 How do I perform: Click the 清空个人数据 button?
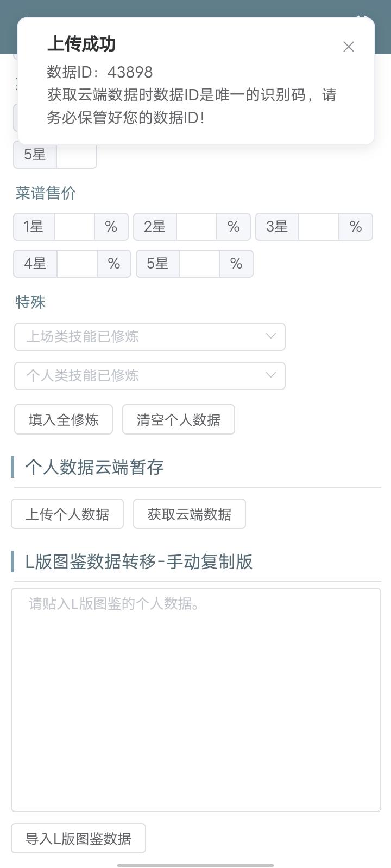179,420
